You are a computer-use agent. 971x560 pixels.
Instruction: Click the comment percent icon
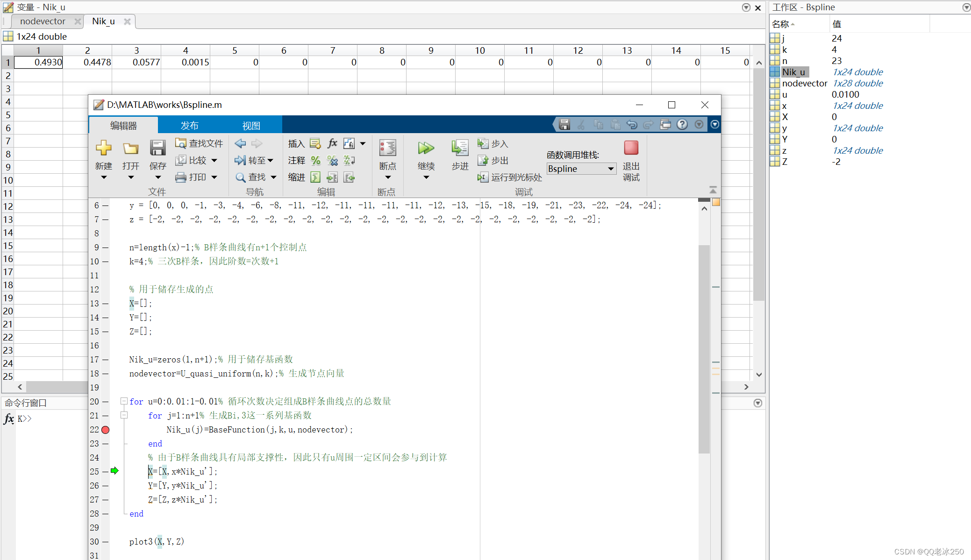click(315, 160)
